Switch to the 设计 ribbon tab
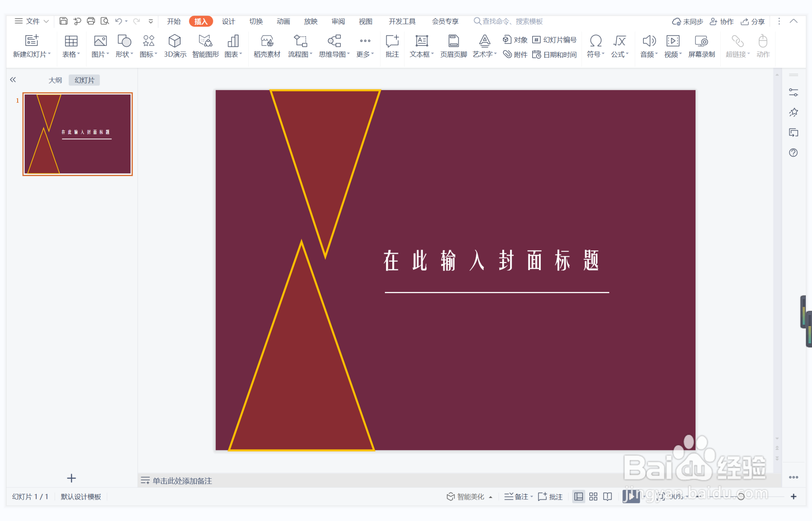 [228, 21]
